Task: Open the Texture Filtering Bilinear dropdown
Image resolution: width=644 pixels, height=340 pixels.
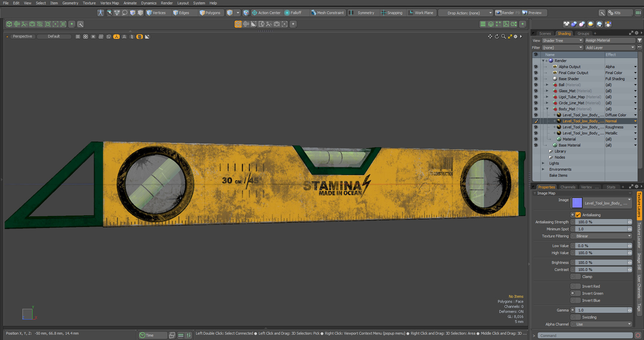Action: [x=601, y=236]
